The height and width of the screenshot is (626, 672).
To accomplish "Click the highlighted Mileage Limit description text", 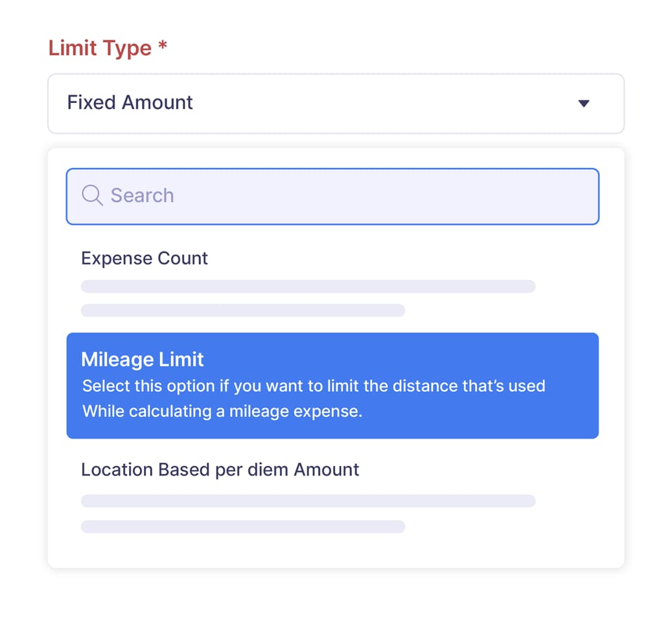I will click(x=313, y=397).
